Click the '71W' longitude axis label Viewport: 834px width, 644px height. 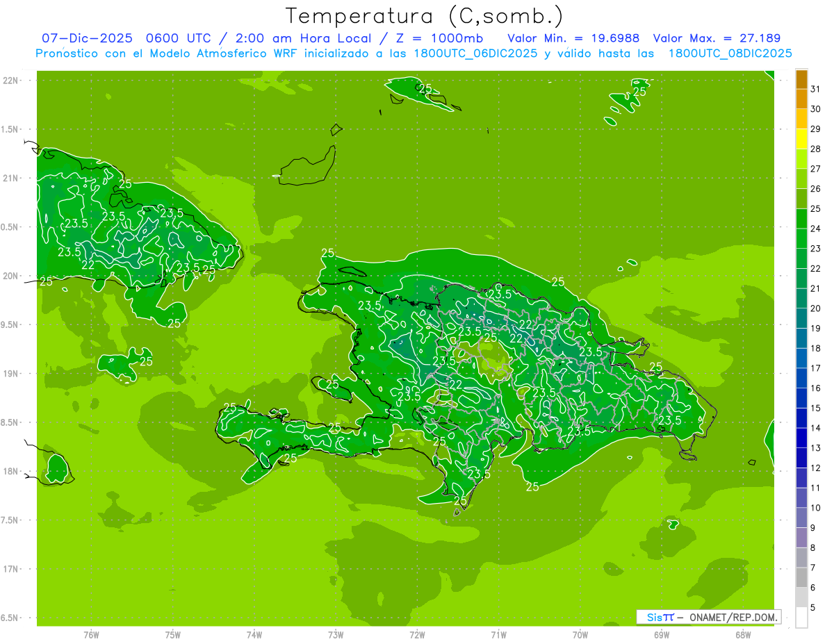click(499, 634)
